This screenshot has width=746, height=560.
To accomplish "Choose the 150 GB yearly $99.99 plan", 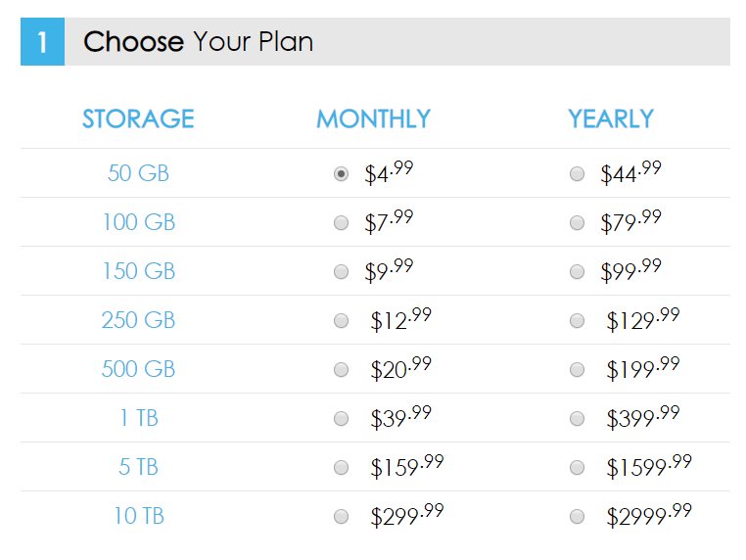I will pos(577,271).
